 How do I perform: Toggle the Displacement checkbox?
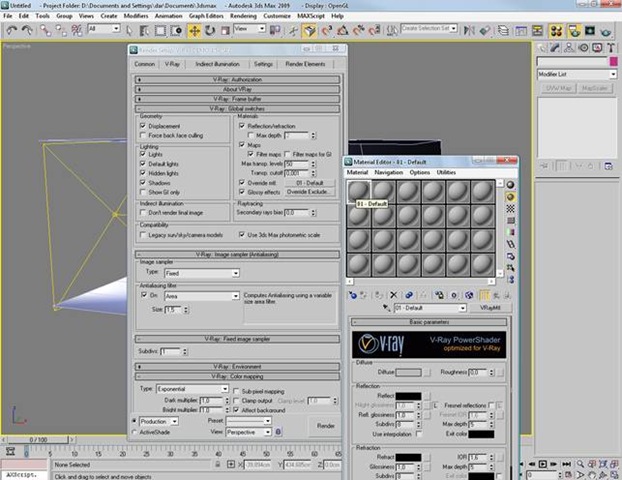tap(143, 126)
